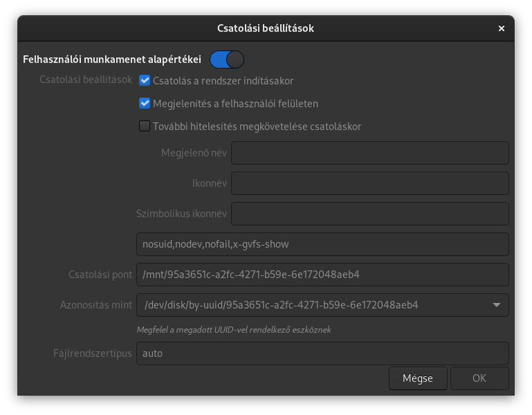The height and width of the screenshot is (415, 532).
Task: Click the Csatolási pont /mnt path field
Action: [x=322, y=275]
